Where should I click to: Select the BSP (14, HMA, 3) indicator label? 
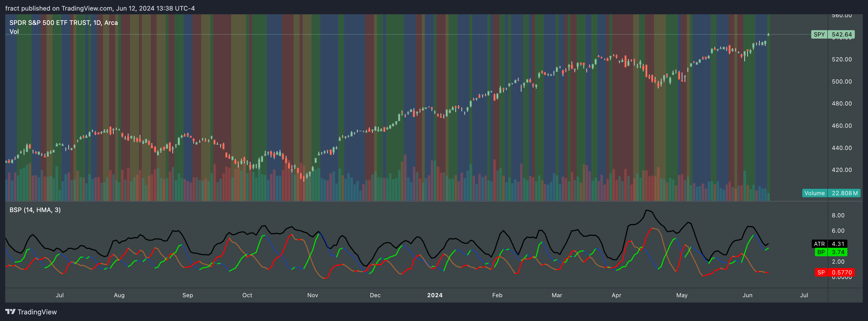tap(35, 210)
